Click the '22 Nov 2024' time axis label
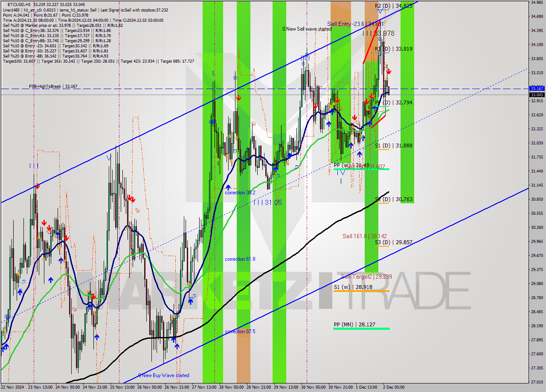 click(13, 387)
